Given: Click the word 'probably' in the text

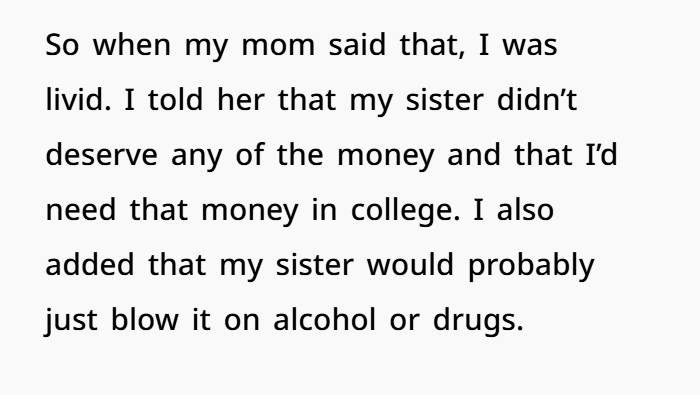Looking at the screenshot, I should [x=531, y=266].
